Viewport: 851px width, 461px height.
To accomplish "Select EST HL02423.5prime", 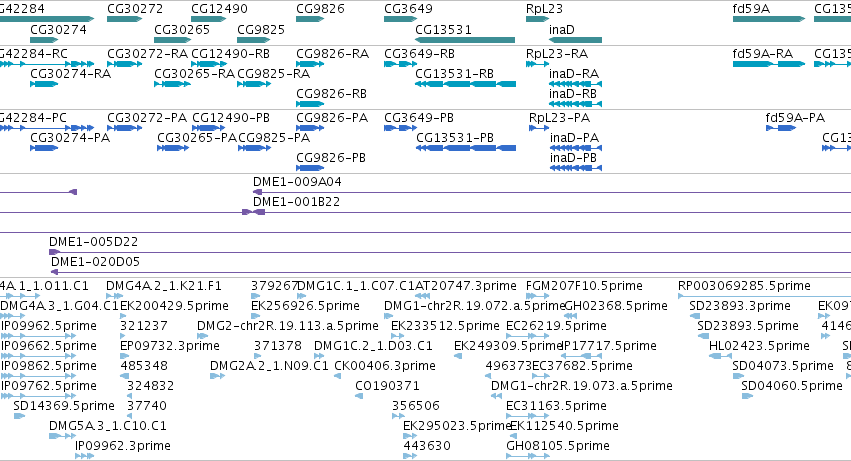I will (x=759, y=346).
